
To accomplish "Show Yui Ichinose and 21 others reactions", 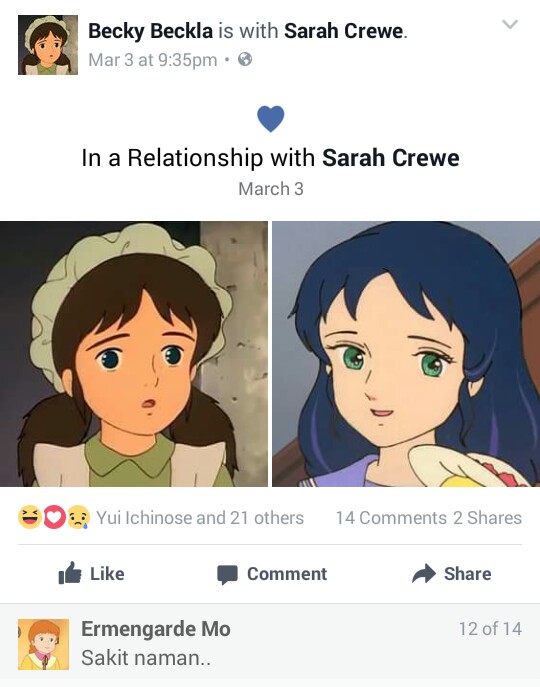I will 200,518.
